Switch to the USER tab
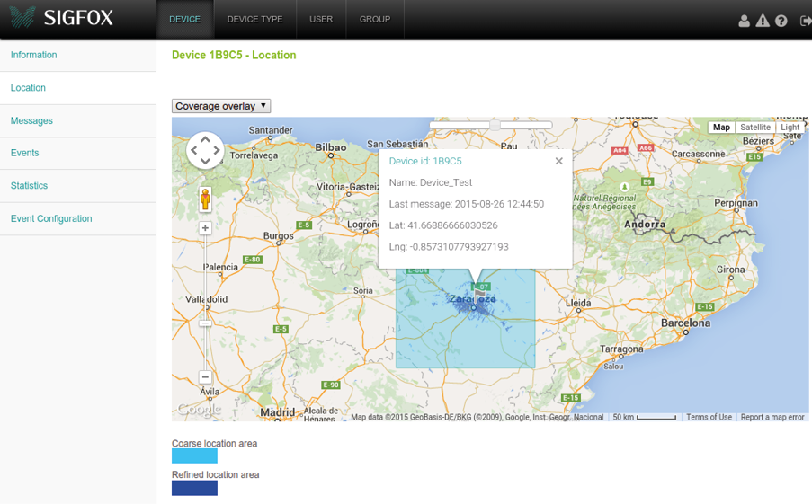Image resolution: width=812 pixels, height=504 pixels. [x=321, y=19]
